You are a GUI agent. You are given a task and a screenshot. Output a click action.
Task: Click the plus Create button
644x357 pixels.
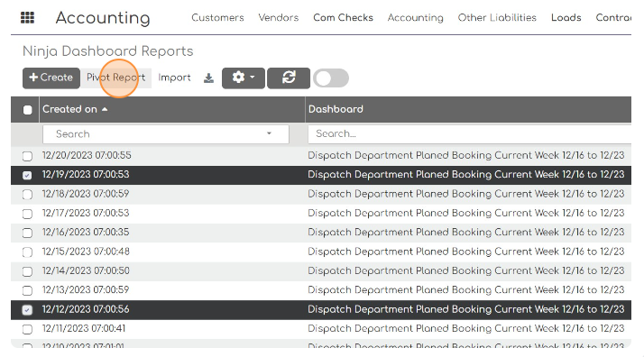(51, 78)
